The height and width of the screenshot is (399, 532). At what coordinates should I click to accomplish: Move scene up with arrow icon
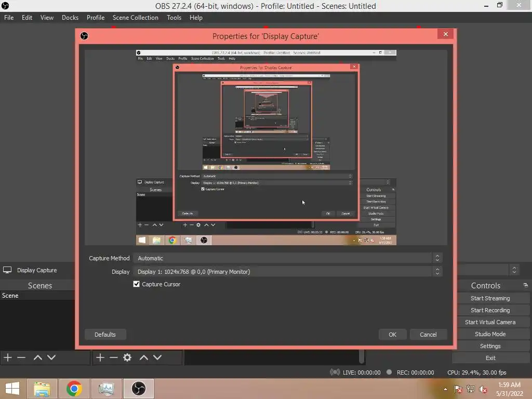[38, 357]
